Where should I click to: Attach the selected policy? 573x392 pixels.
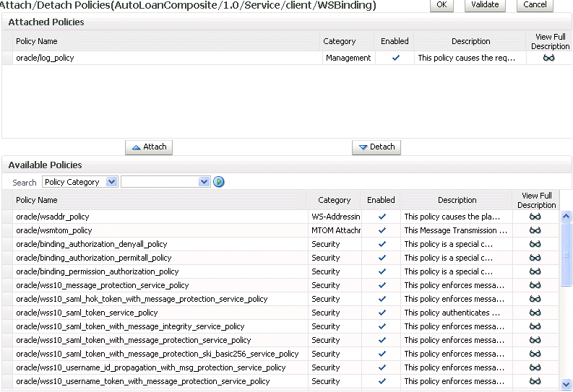click(x=149, y=147)
